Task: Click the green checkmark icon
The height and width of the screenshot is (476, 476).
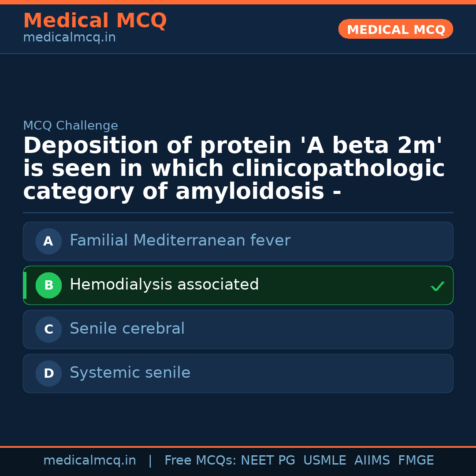Action: click(x=437, y=286)
